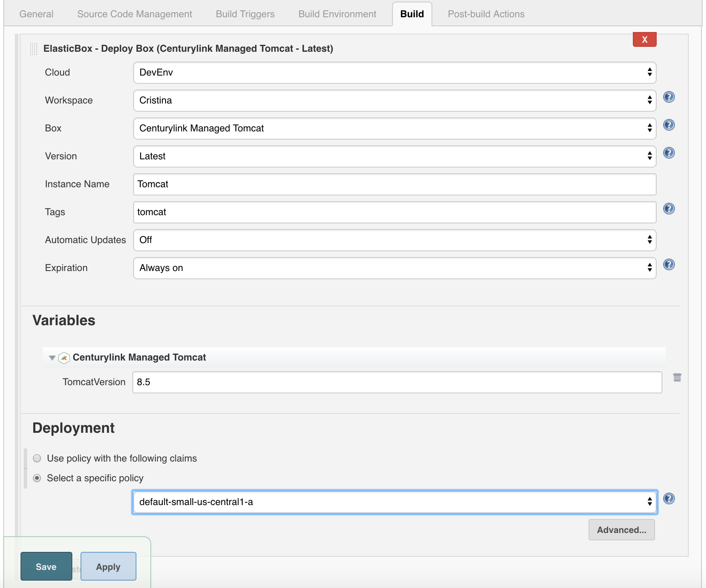Screen dimensions: 706x588
Task: Click the Centurylink Managed Tomcat box icon
Action: pyautogui.click(x=64, y=358)
